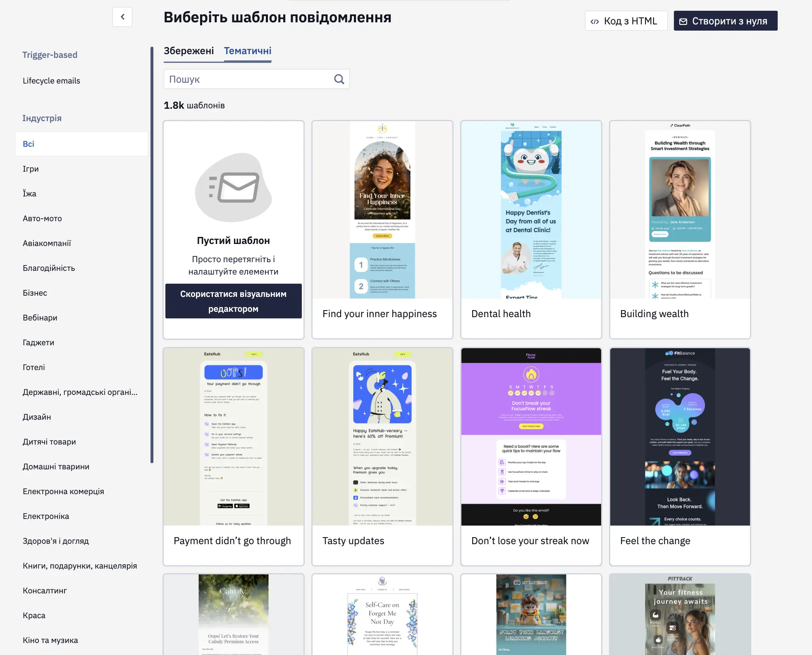Open the Dental health template thumbnail
Viewport: 812px width, 655px height.
tap(531, 210)
